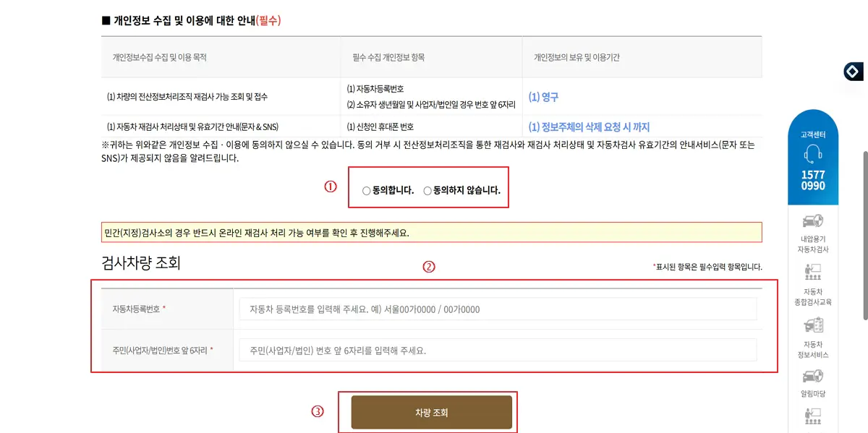The height and width of the screenshot is (433, 868).
Task: Click the 알림마당 car icon
Action: point(813,377)
